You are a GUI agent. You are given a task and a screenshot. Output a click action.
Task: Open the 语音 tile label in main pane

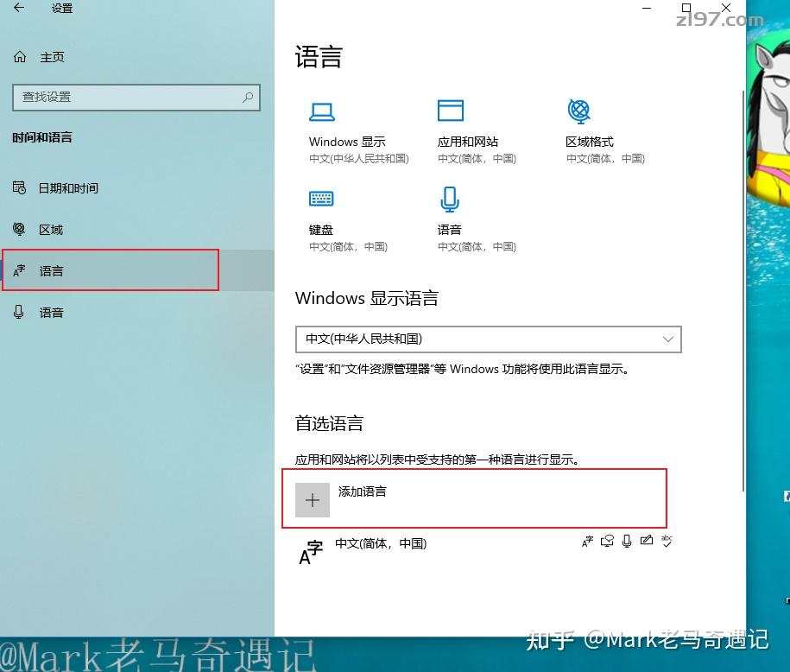450,230
